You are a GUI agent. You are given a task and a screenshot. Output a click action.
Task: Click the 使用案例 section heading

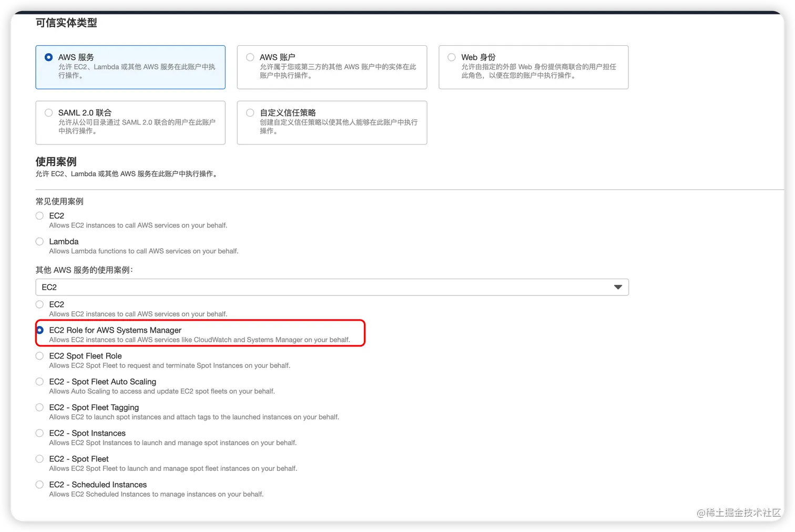click(56, 161)
